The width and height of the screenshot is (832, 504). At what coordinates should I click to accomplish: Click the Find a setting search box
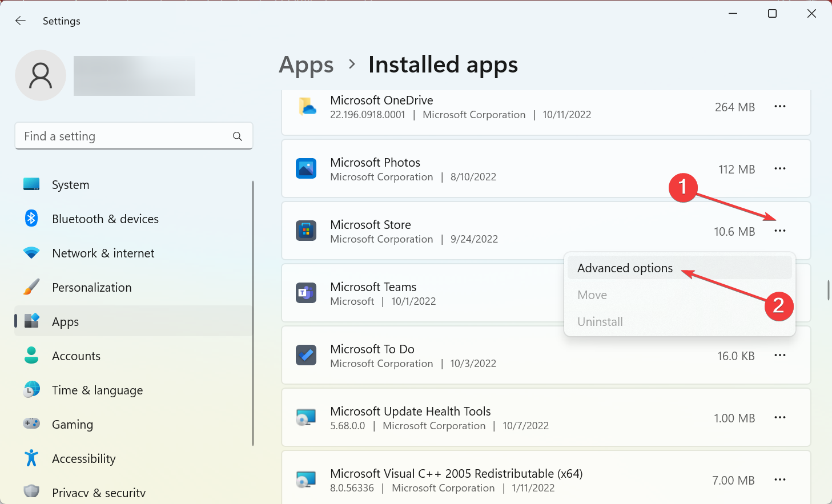134,136
